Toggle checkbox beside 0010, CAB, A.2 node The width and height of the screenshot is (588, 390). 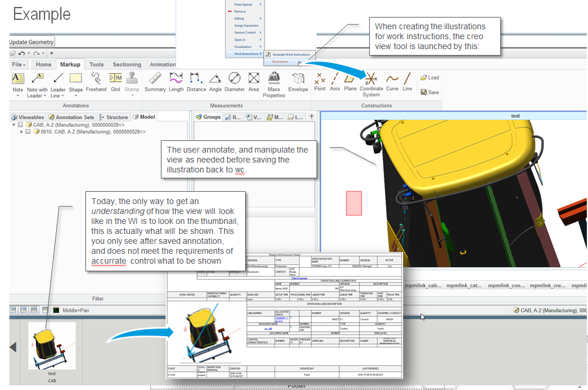29,132
